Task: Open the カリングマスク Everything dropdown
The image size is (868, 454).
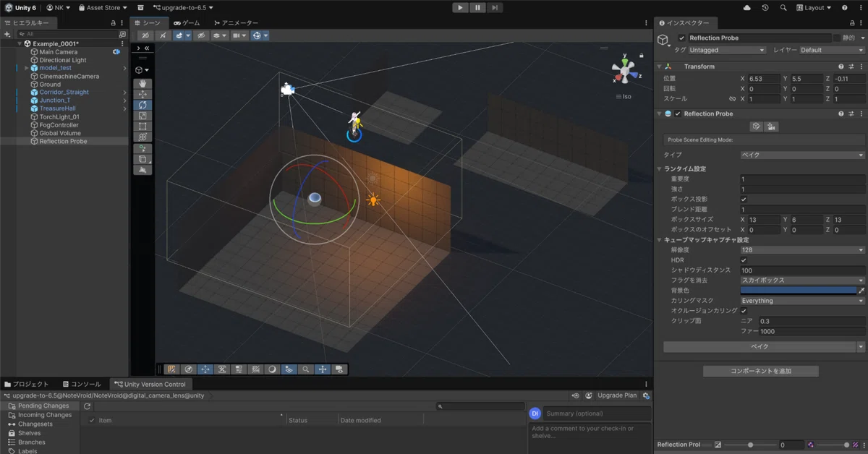Action: point(802,301)
